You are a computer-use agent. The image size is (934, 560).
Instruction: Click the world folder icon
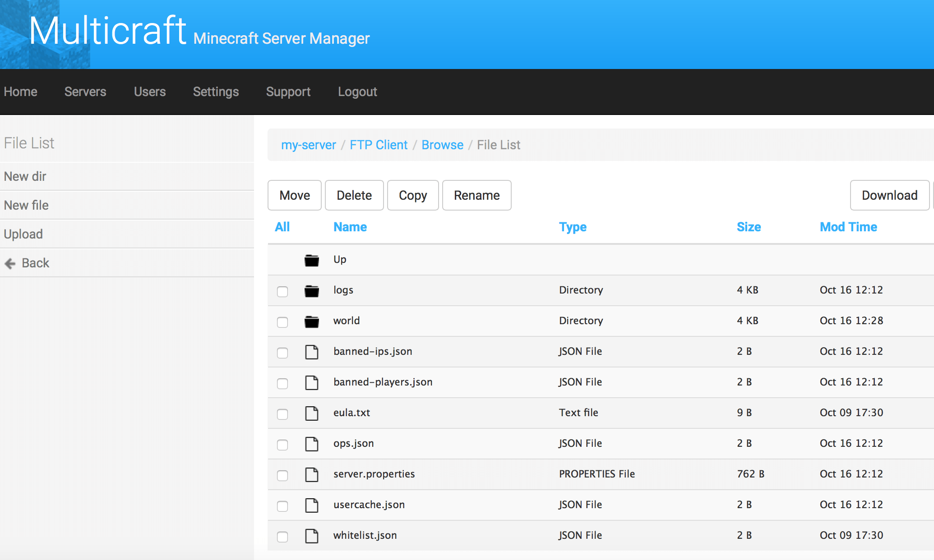point(311,321)
